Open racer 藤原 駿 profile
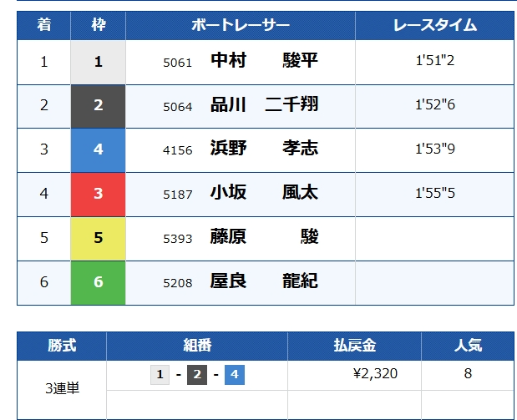The height and width of the screenshot is (420, 517). tap(263, 238)
